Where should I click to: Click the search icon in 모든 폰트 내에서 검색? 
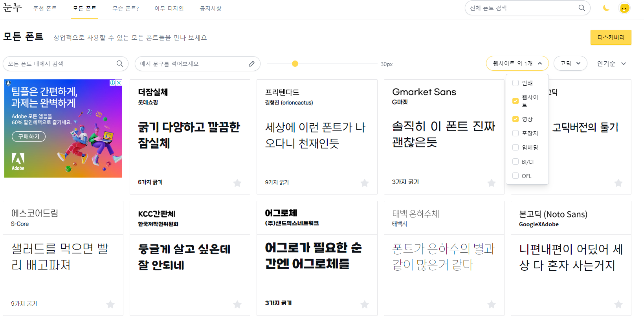click(x=120, y=64)
